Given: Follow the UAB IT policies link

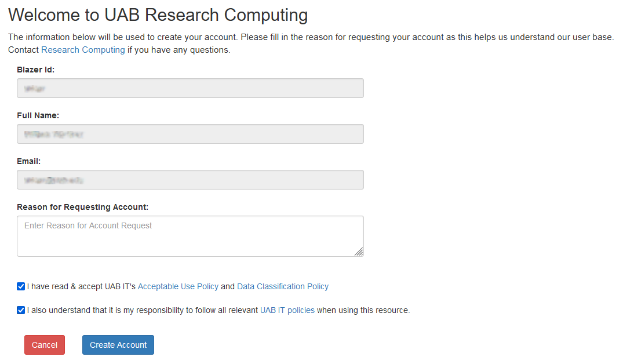Looking at the screenshot, I should (287, 310).
